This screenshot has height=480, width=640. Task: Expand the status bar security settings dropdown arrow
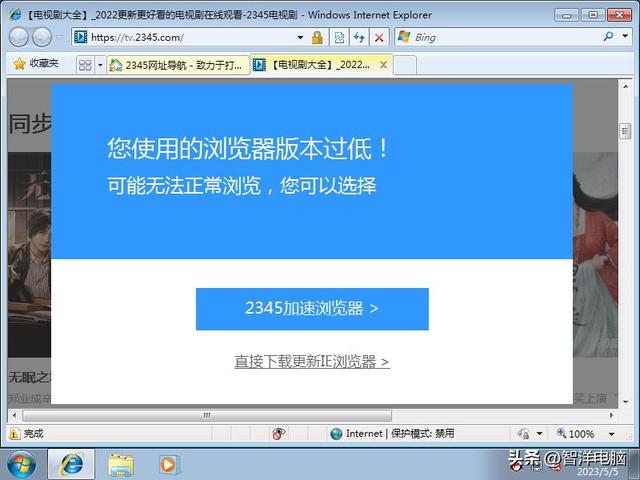(x=540, y=434)
